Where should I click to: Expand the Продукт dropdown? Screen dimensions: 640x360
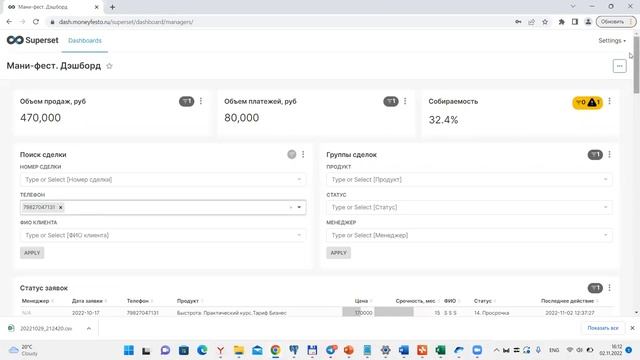(x=605, y=180)
